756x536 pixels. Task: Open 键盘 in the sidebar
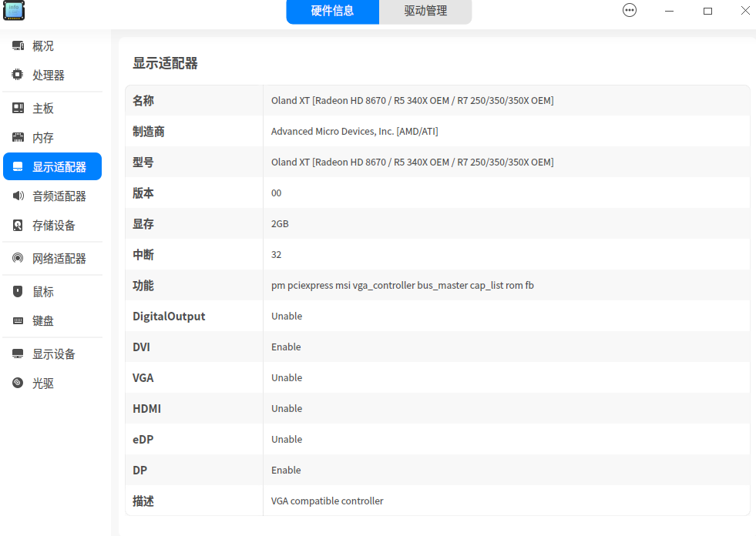tap(52, 321)
